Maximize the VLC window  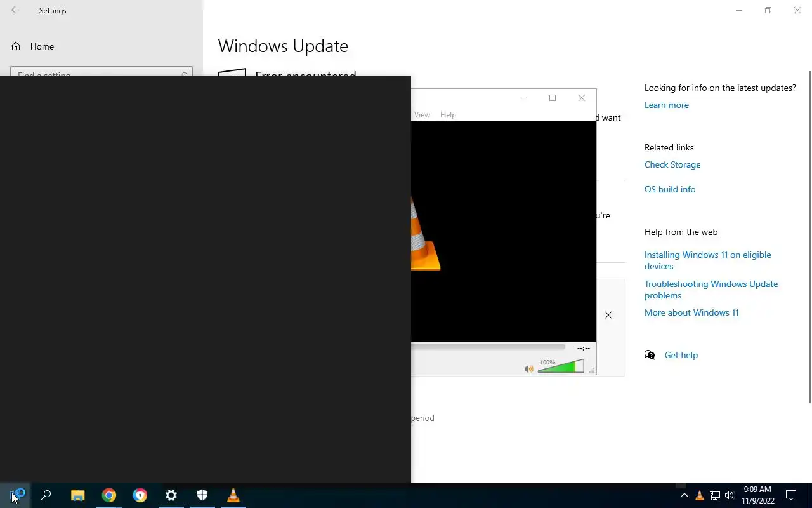[x=553, y=98]
